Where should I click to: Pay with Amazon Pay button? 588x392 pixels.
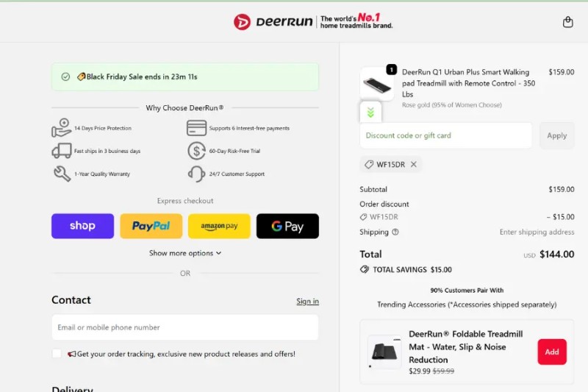(219, 227)
